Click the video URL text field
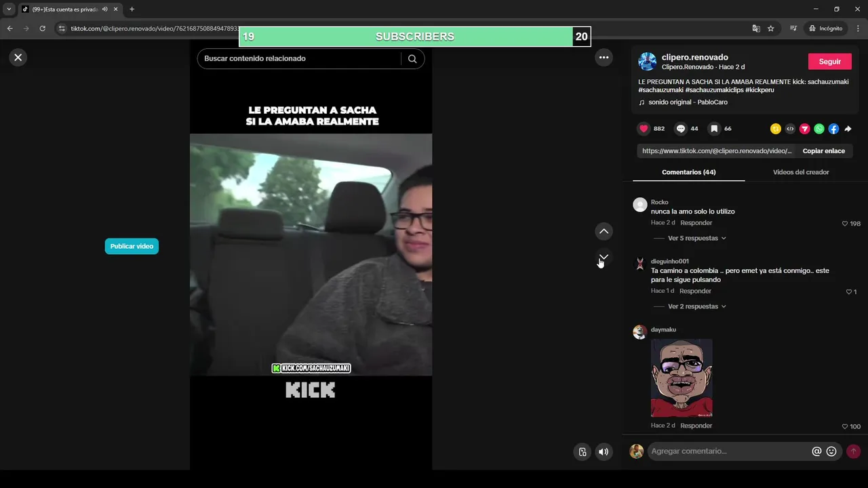Image resolution: width=868 pixels, height=488 pixels. click(716, 151)
